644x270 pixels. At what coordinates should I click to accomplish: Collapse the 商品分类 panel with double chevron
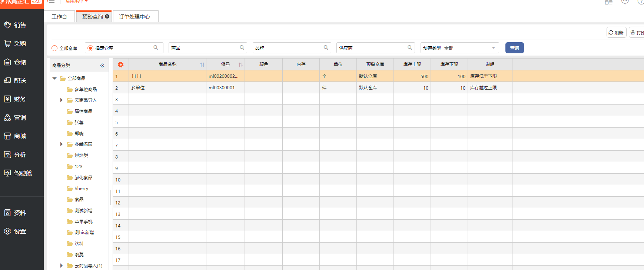[x=102, y=66]
